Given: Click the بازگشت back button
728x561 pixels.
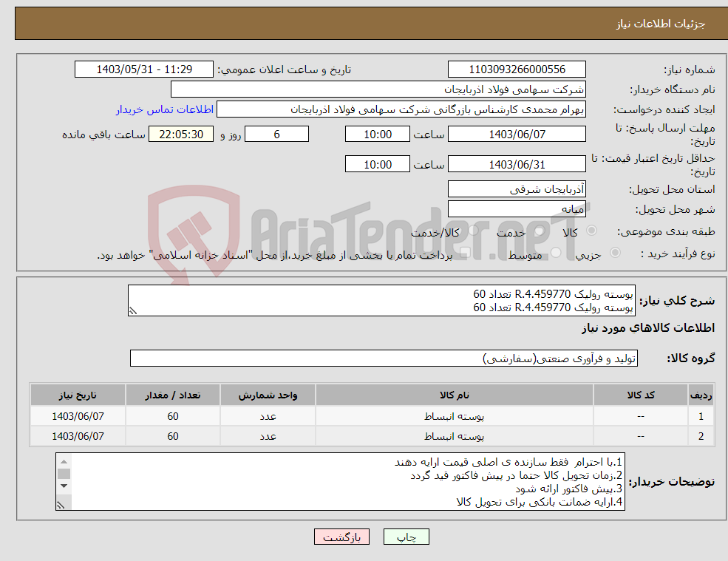Looking at the screenshot, I should tap(341, 537).
